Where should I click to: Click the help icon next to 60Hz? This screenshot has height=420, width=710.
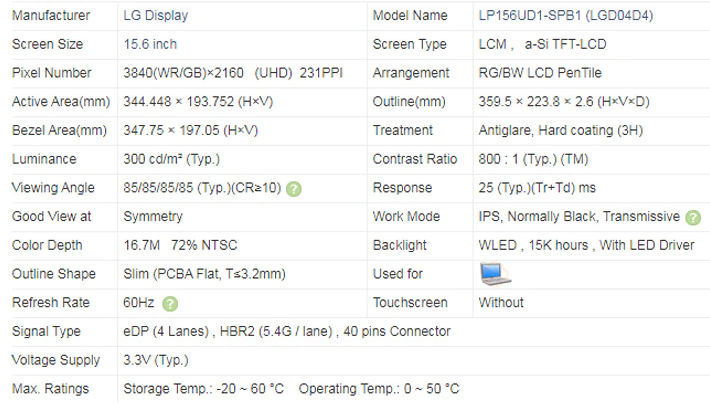click(170, 304)
